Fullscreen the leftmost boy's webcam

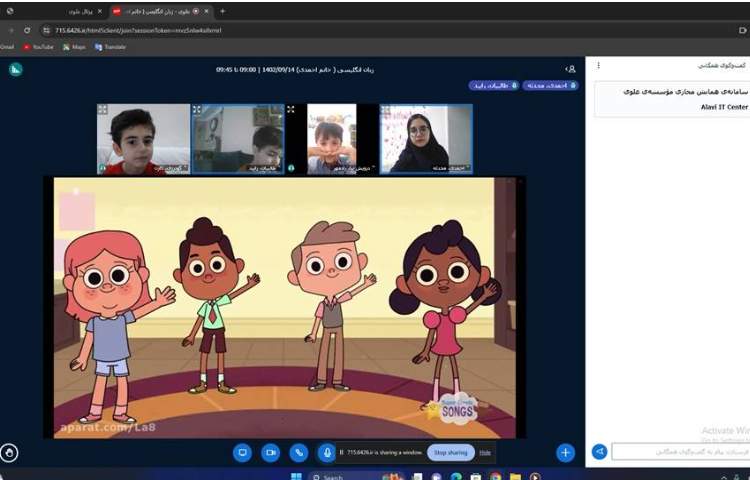pos(102,110)
